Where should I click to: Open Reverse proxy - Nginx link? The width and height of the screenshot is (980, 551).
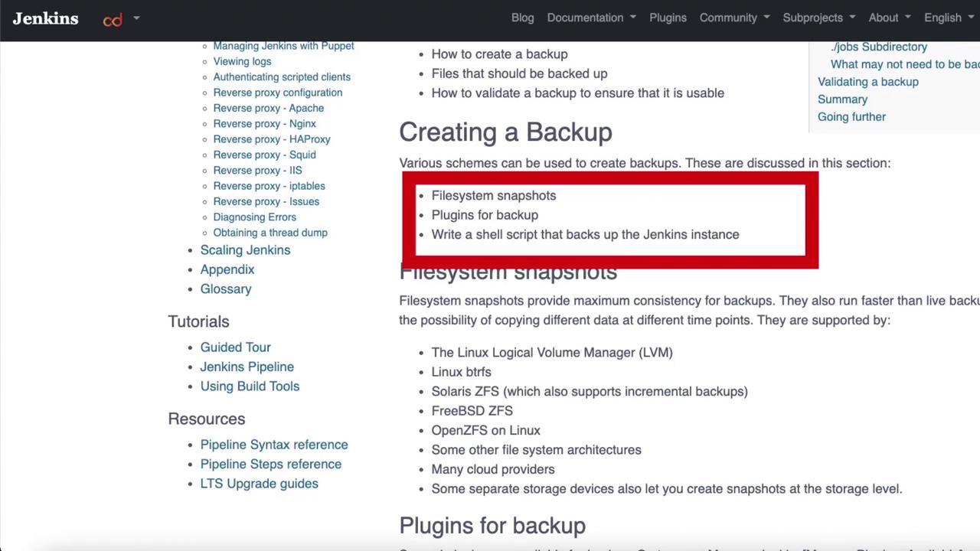(x=264, y=123)
